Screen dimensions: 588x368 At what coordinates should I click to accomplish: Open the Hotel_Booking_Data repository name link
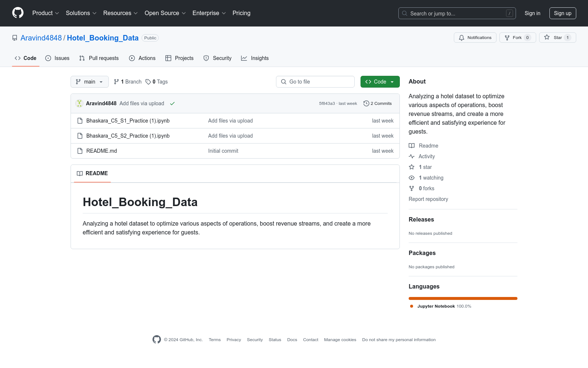tap(103, 38)
